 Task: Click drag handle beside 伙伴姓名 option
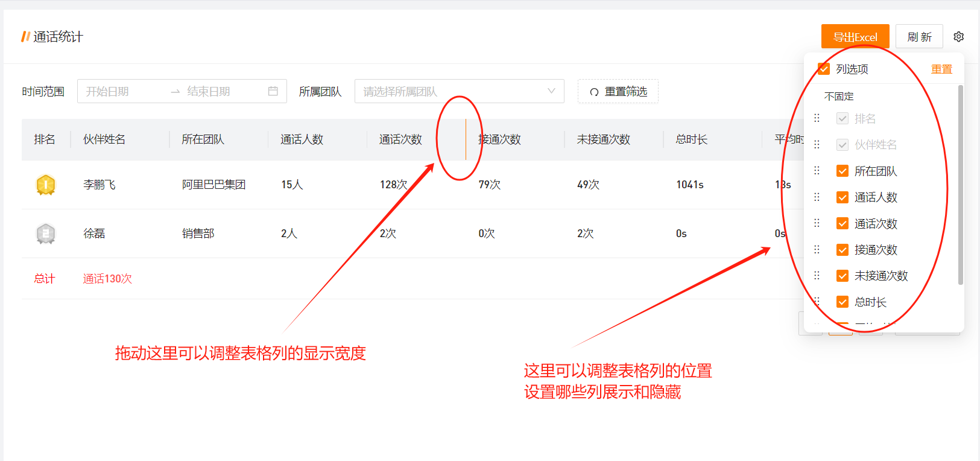click(817, 145)
